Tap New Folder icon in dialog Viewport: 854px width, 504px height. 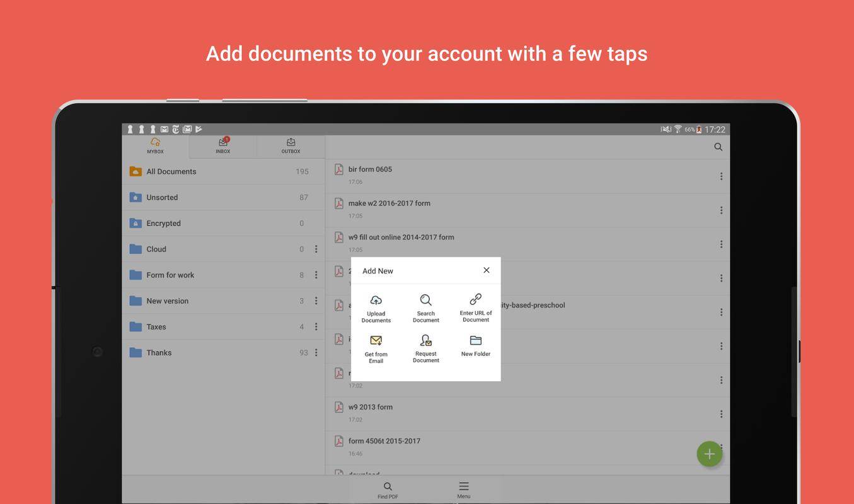(x=476, y=340)
